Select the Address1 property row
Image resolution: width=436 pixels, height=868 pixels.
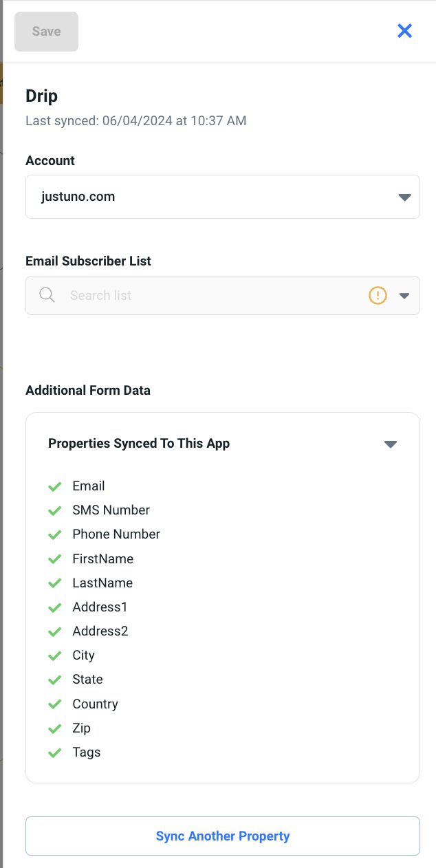pyautogui.click(x=100, y=607)
